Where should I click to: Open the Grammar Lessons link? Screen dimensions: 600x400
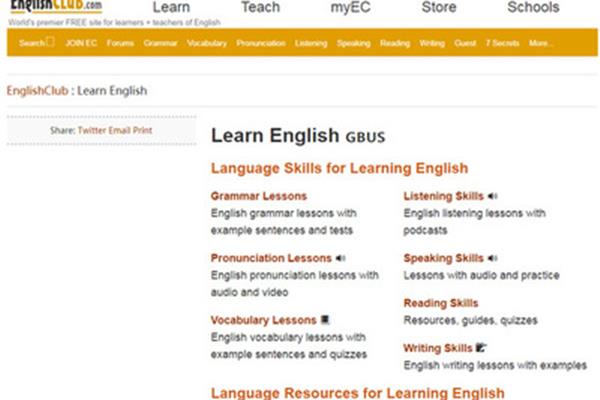[259, 196]
